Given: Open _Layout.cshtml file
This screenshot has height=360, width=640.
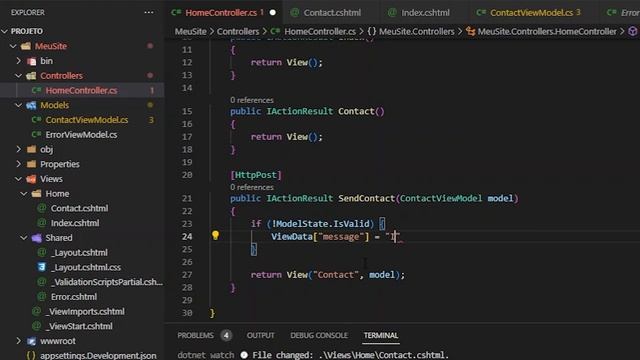Looking at the screenshot, I should point(80,252).
